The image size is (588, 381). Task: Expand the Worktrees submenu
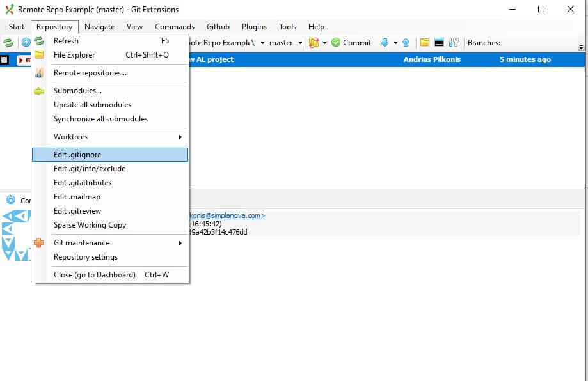tap(110, 137)
